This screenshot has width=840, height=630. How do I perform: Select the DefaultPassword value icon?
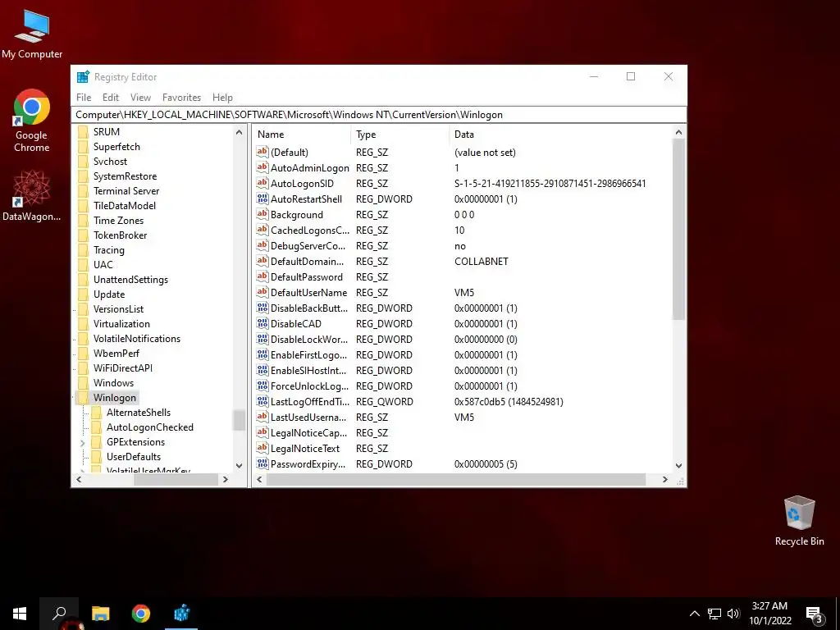[262, 276]
